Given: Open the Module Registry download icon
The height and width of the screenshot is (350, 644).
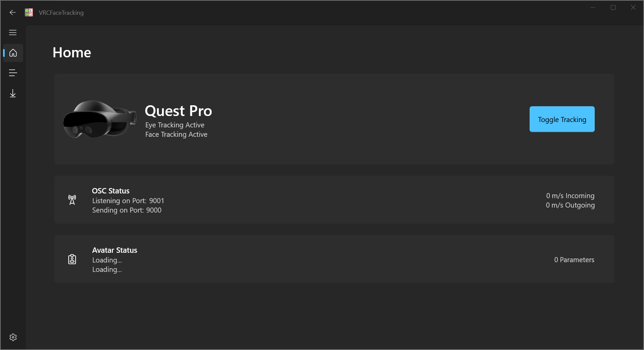Looking at the screenshot, I should tap(13, 93).
